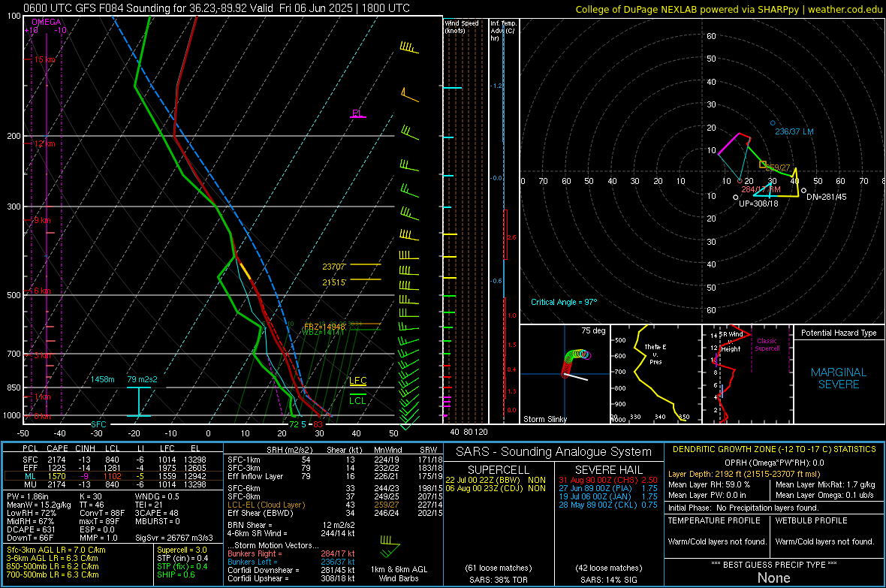This screenshot has height=588, width=886.
Task: Click the SigSvr = 26767 m3/s3 value
Action: (174, 538)
